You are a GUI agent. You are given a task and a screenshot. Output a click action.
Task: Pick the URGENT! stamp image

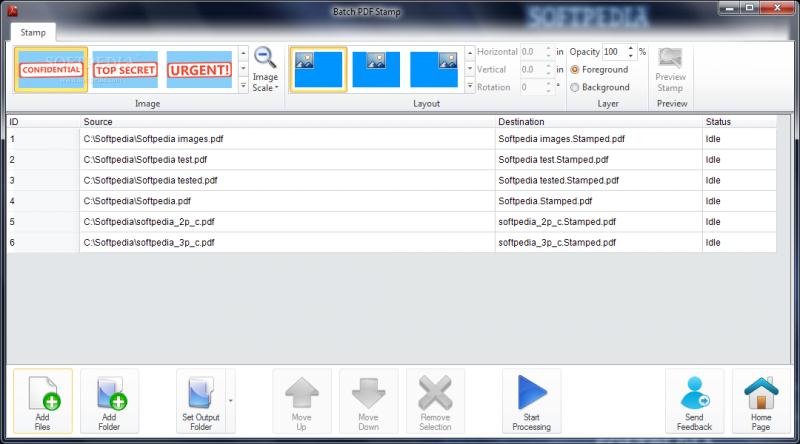point(198,70)
